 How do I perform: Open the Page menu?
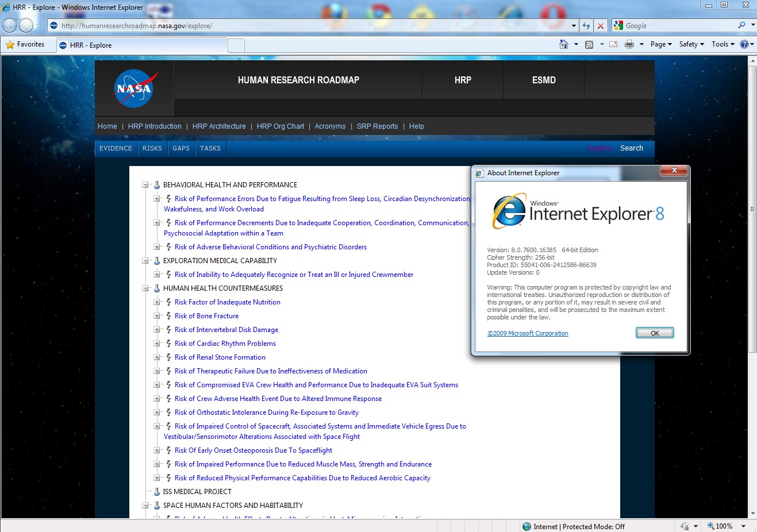click(x=661, y=44)
